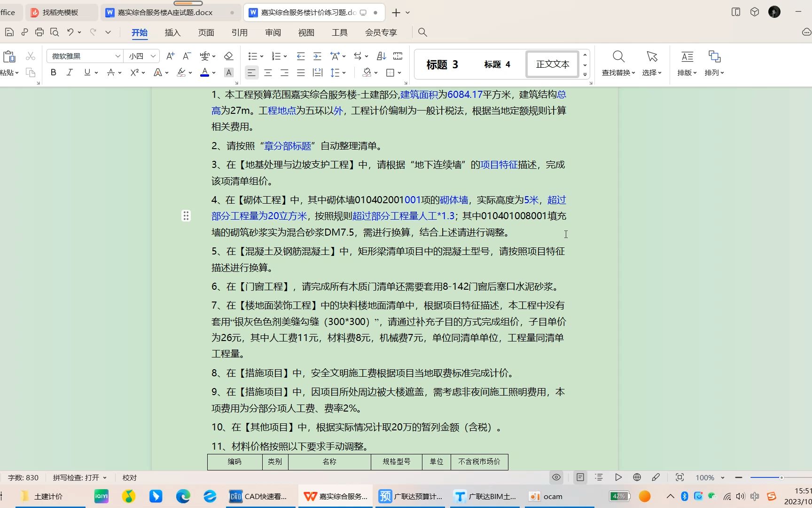Clear formatting with the eraser icon
Image resolution: width=812 pixels, height=508 pixels.
coord(229,56)
